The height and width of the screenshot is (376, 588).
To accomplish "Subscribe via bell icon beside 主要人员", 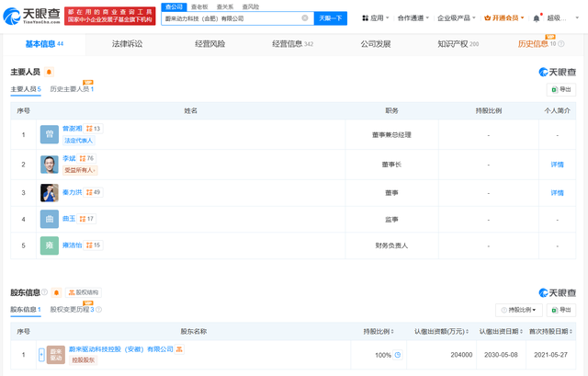I will coord(49,72).
